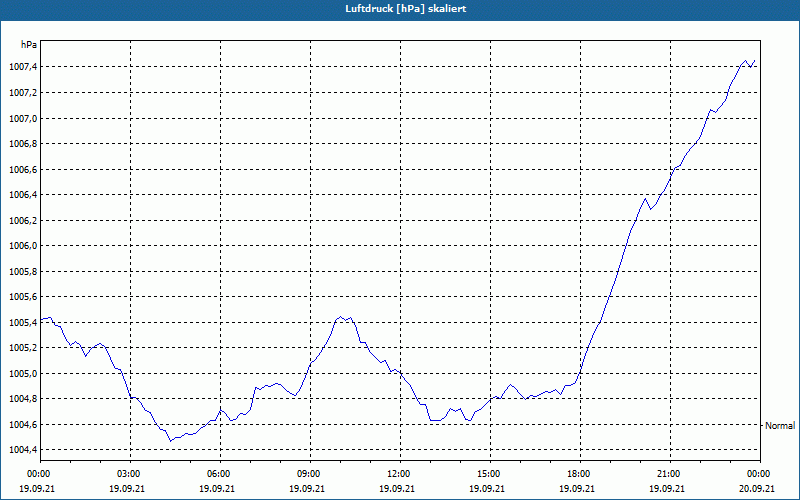The height and width of the screenshot is (500, 800).
Task: Click the y-axis value 1005,6
Action: point(22,297)
